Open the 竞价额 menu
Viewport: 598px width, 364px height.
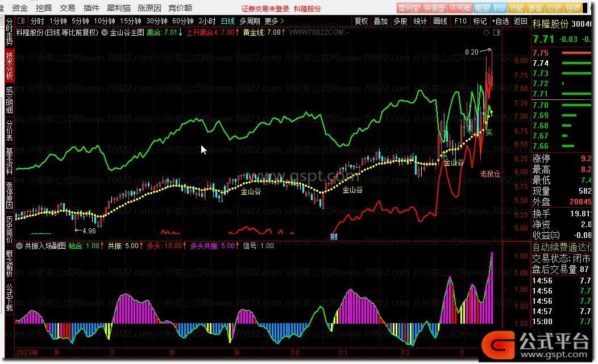(180, 8)
